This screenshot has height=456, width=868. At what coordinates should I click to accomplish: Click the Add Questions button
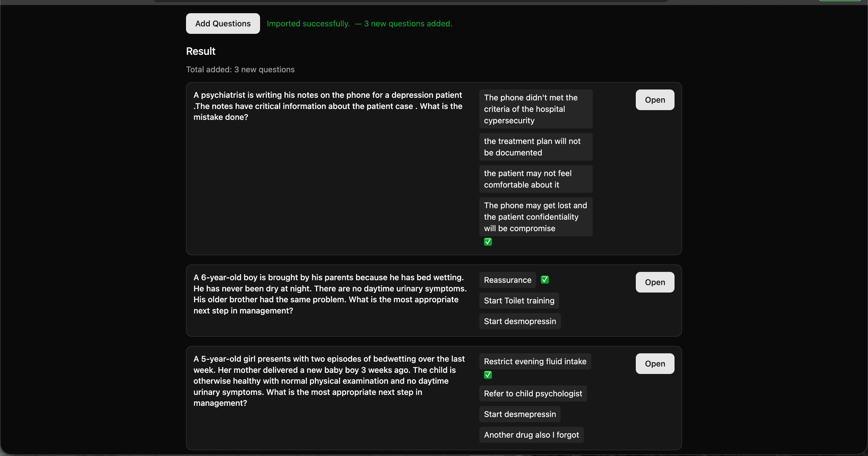point(223,24)
